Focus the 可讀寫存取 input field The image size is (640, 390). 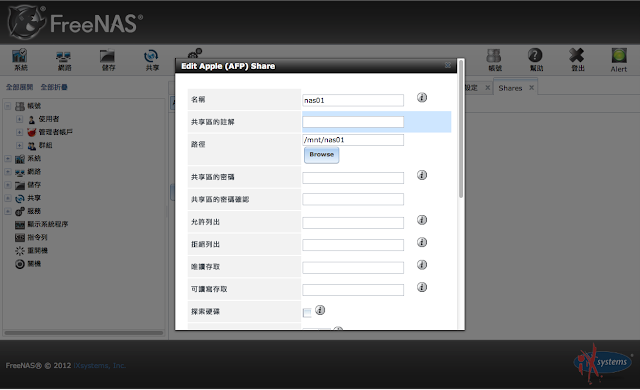click(353, 290)
